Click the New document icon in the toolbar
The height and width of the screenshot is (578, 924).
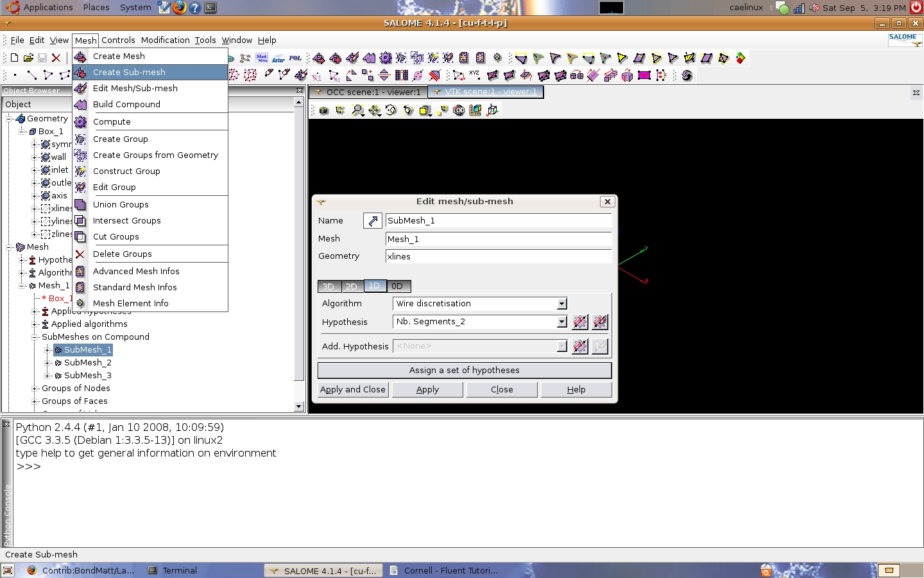pyautogui.click(x=14, y=58)
